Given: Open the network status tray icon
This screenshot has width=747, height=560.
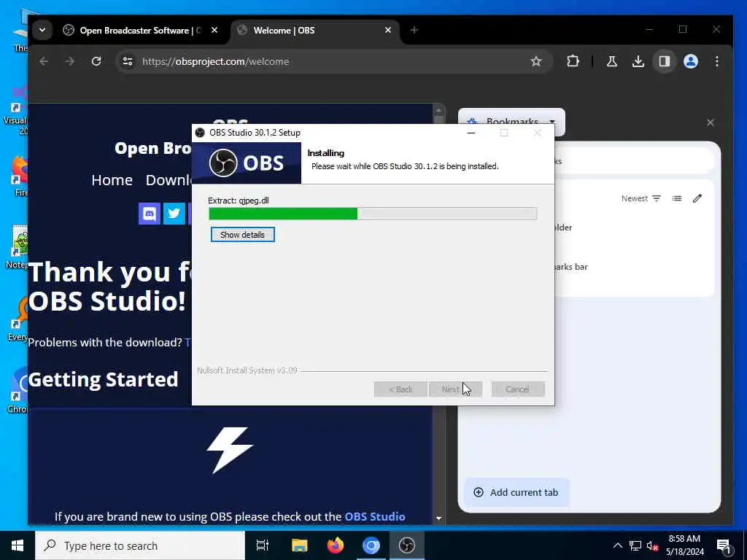Looking at the screenshot, I should click(x=635, y=545).
